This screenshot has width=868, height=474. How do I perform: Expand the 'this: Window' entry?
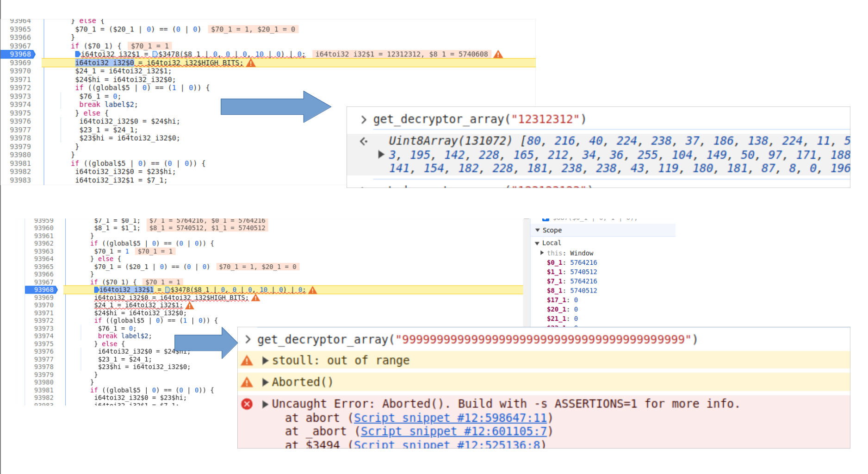point(542,253)
